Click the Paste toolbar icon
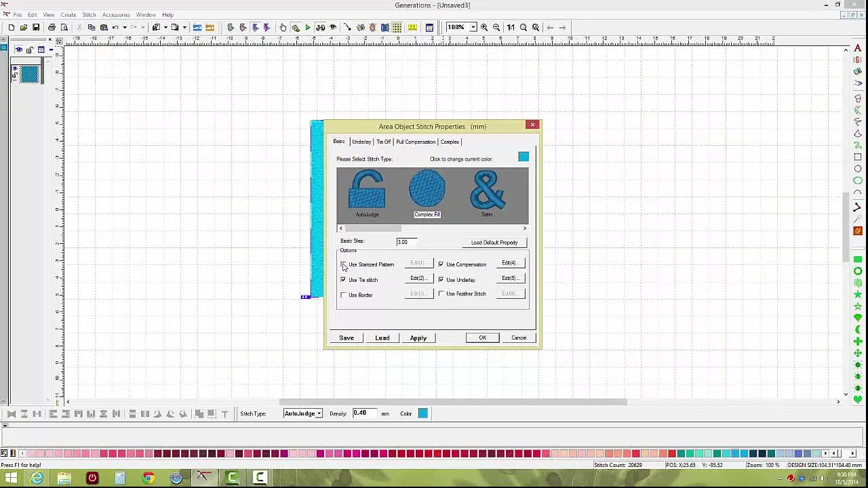Screen dimensions: 868x488 click(104, 27)
